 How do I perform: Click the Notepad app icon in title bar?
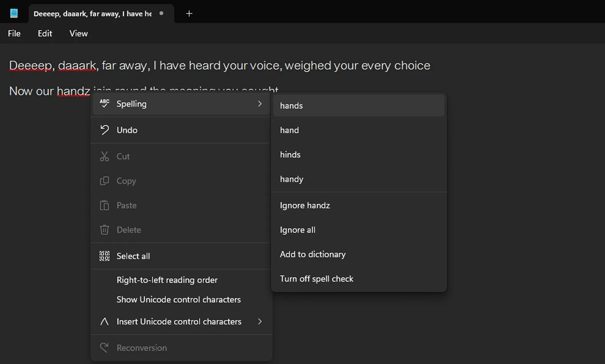point(14,13)
